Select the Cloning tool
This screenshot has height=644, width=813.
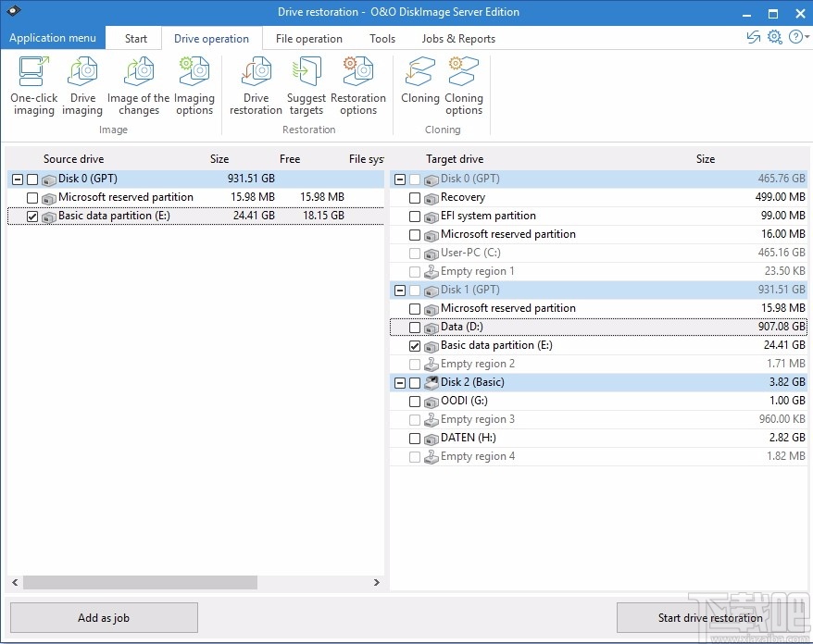pos(419,83)
